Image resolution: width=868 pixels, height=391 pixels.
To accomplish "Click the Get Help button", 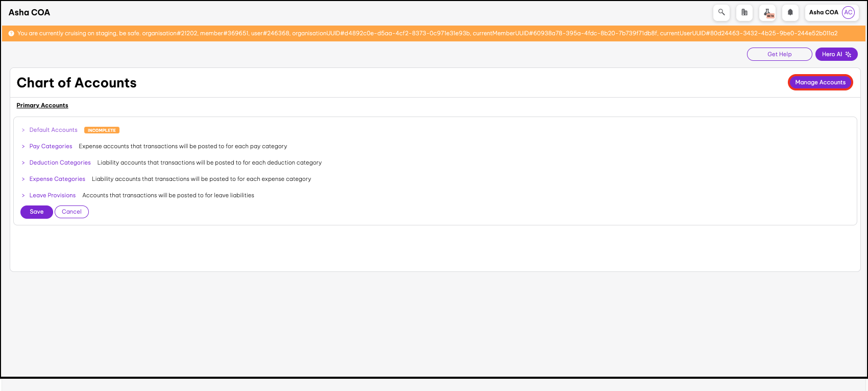I will click(779, 54).
